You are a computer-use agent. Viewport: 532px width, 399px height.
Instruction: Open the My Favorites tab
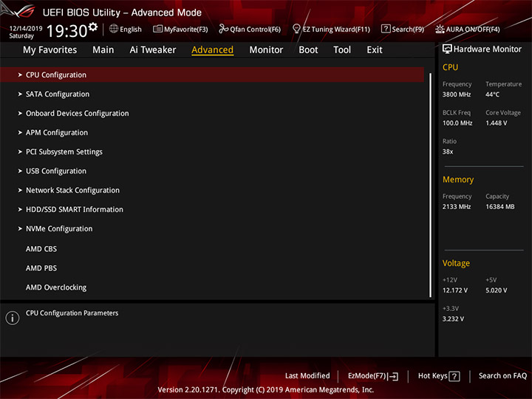click(50, 50)
